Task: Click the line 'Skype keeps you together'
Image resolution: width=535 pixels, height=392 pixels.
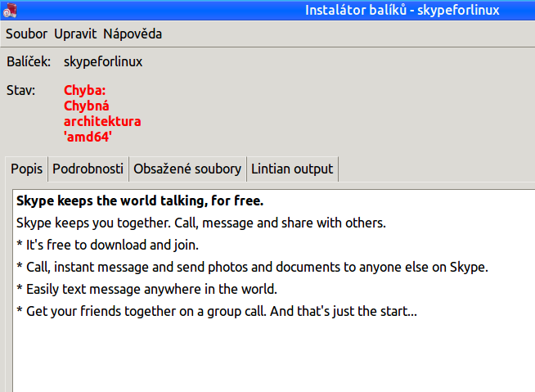Action: (x=201, y=223)
